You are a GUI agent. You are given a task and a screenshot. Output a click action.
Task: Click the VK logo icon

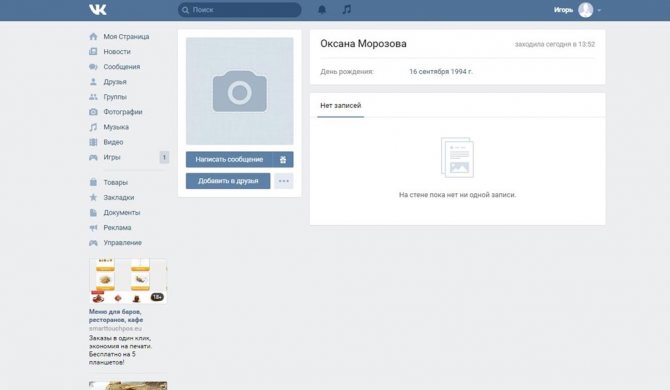pos(97,9)
